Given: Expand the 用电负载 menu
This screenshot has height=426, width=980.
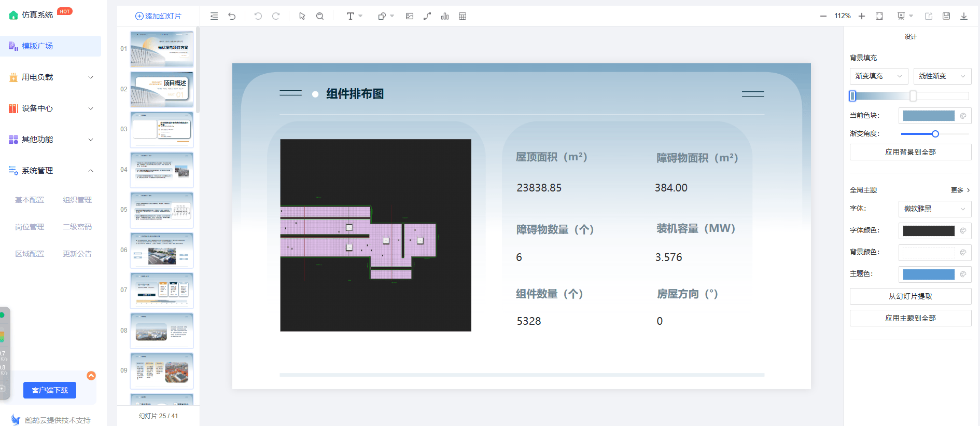Looking at the screenshot, I should pyautogui.click(x=50, y=77).
